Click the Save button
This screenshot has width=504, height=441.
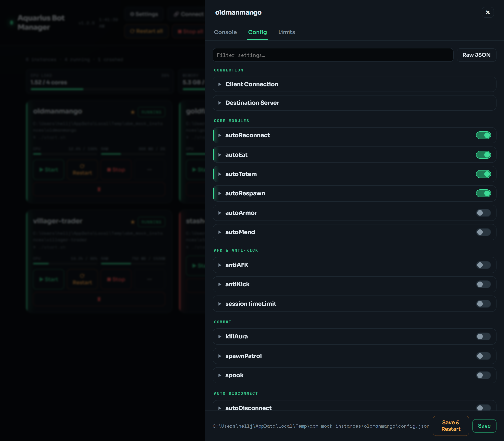484,426
